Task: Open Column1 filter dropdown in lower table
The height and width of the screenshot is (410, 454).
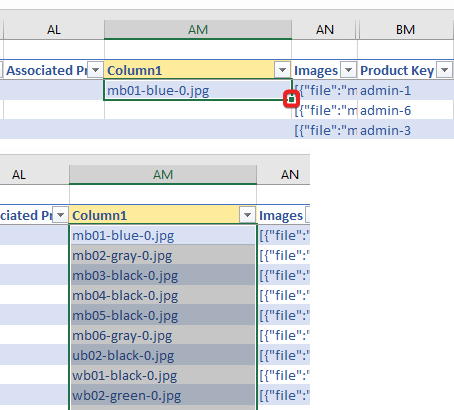Action: point(247,215)
